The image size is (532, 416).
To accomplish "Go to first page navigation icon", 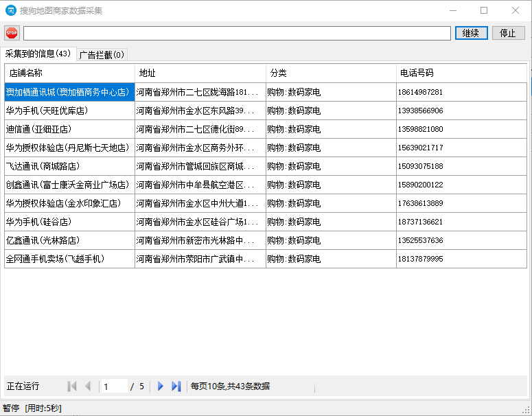I will (72, 386).
